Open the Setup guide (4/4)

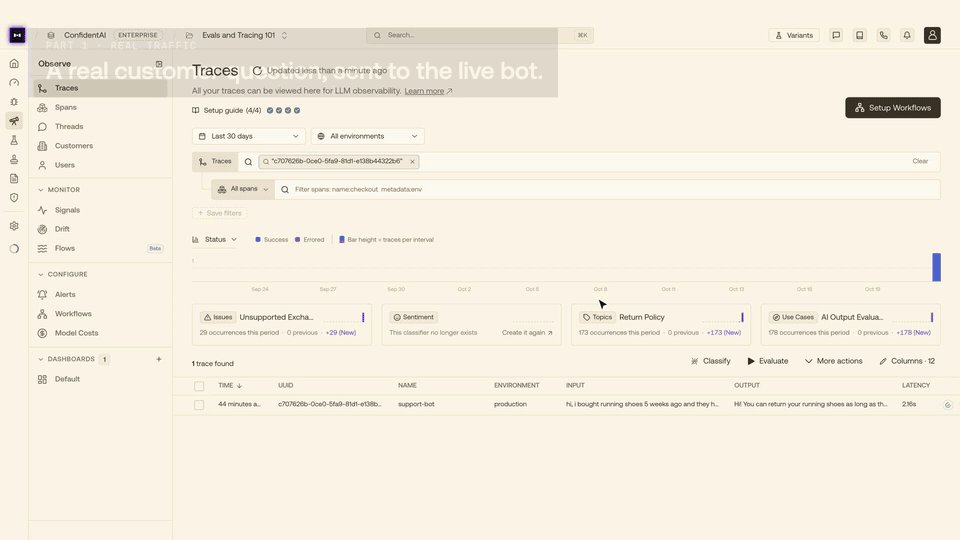click(x=246, y=110)
